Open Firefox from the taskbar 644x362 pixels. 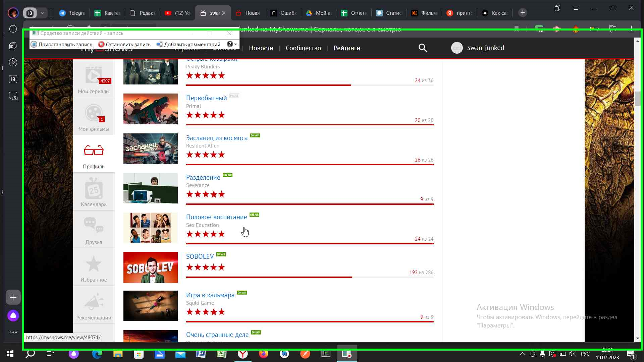pyautogui.click(x=263, y=354)
